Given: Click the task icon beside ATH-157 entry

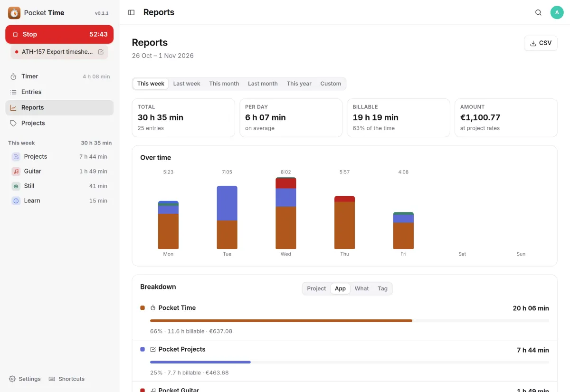Looking at the screenshot, I should [101, 52].
